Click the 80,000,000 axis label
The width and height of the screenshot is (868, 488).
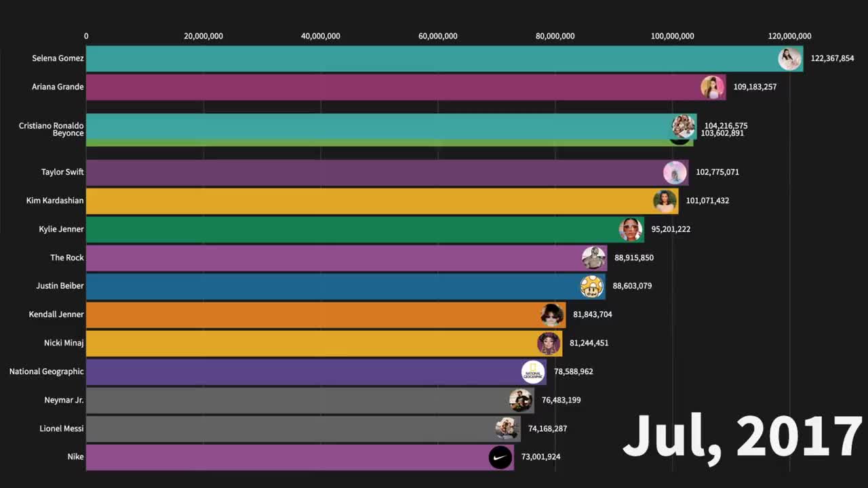tap(555, 37)
